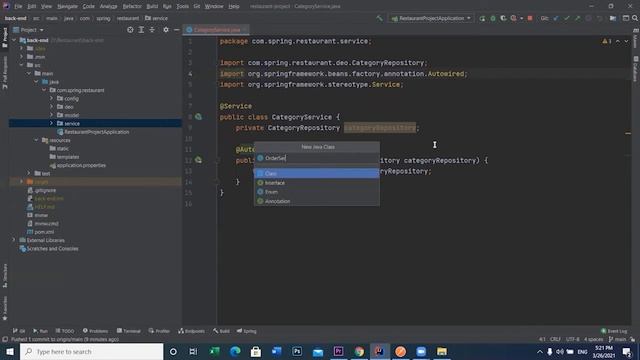Select pom.xml in the project tree
This screenshot has height=360, width=640.
(x=44, y=232)
